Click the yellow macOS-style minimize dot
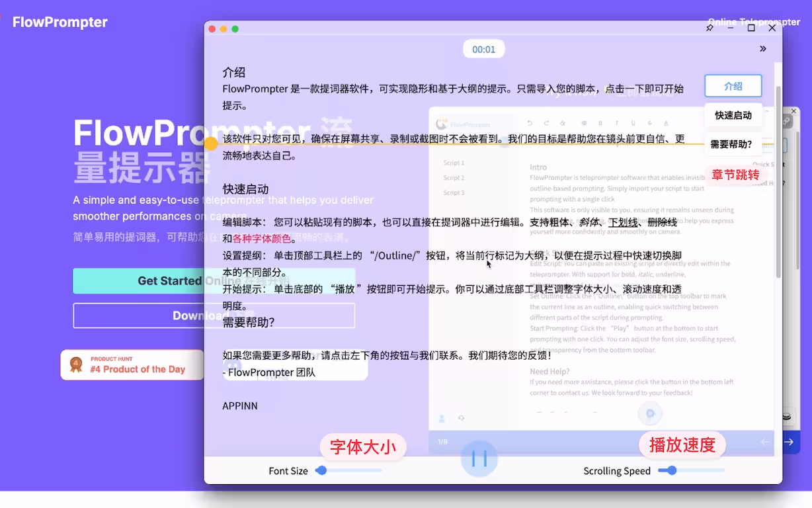Viewport: 812px width, 508px height. (223, 29)
